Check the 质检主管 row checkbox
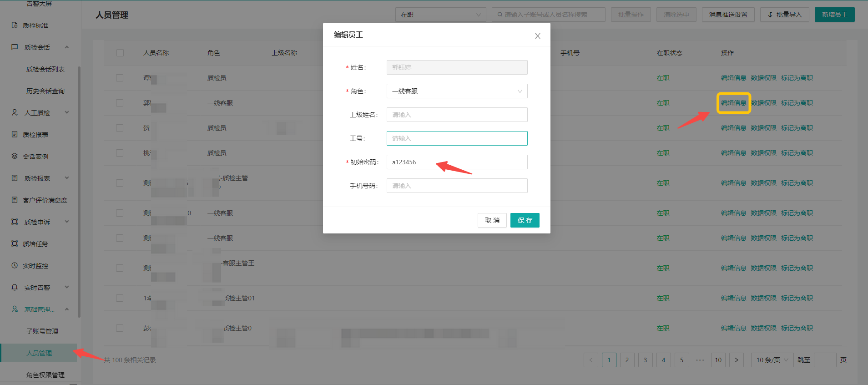 tap(120, 183)
